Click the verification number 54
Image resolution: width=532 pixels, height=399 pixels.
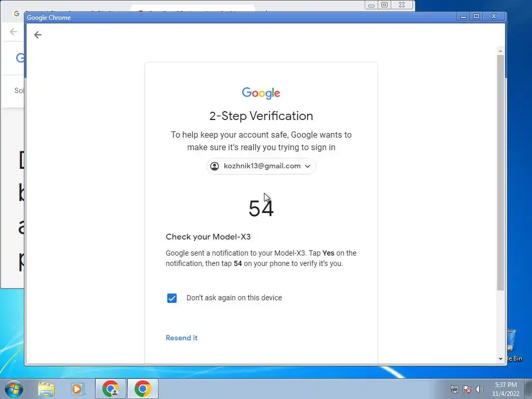tap(261, 208)
